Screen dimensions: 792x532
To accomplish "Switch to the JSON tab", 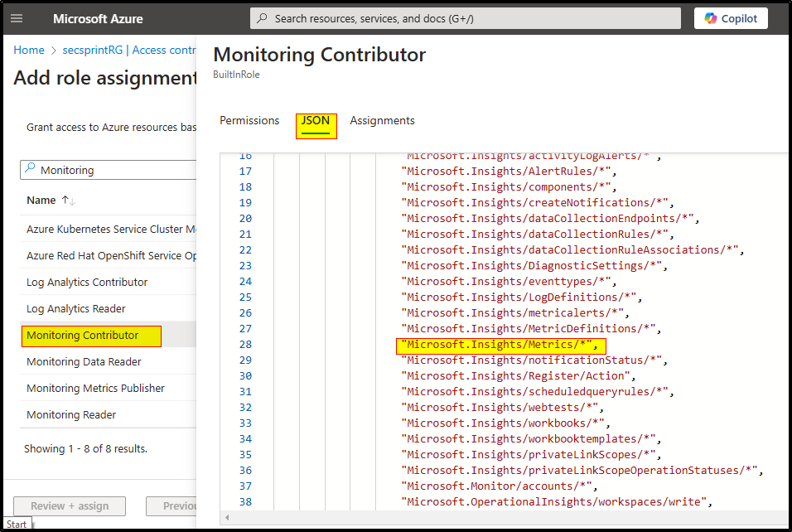I will coord(316,120).
